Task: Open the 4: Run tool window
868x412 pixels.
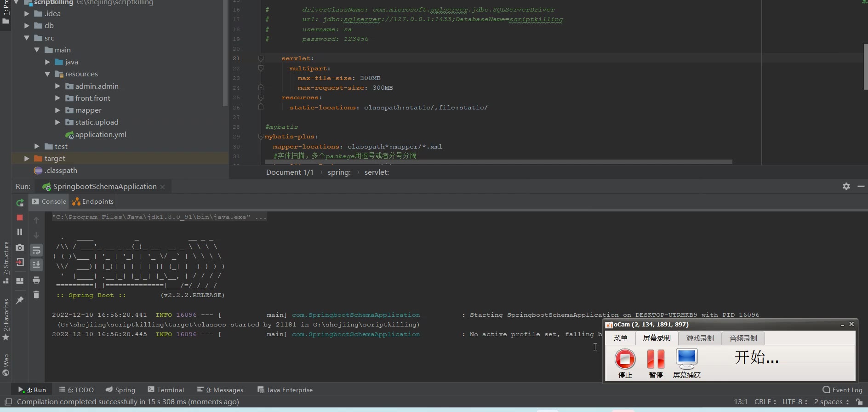Action: coord(32,390)
